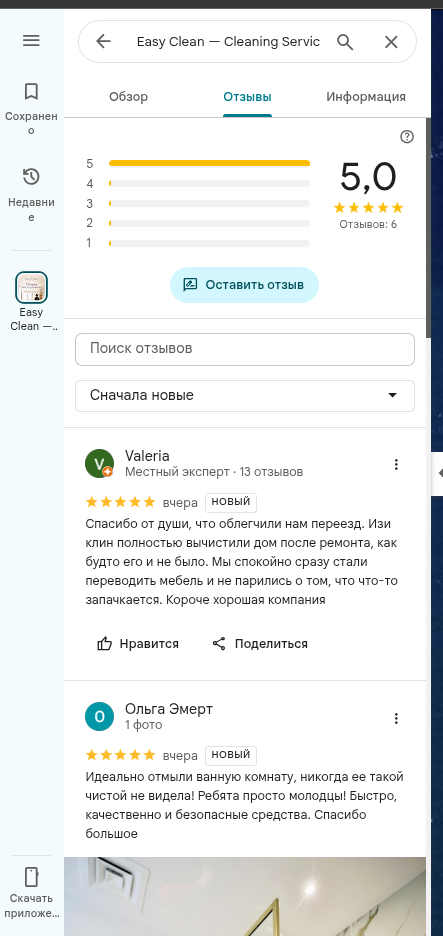The image size is (443, 936).
Task: Go back with the arrow icon
Action: click(103, 41)
